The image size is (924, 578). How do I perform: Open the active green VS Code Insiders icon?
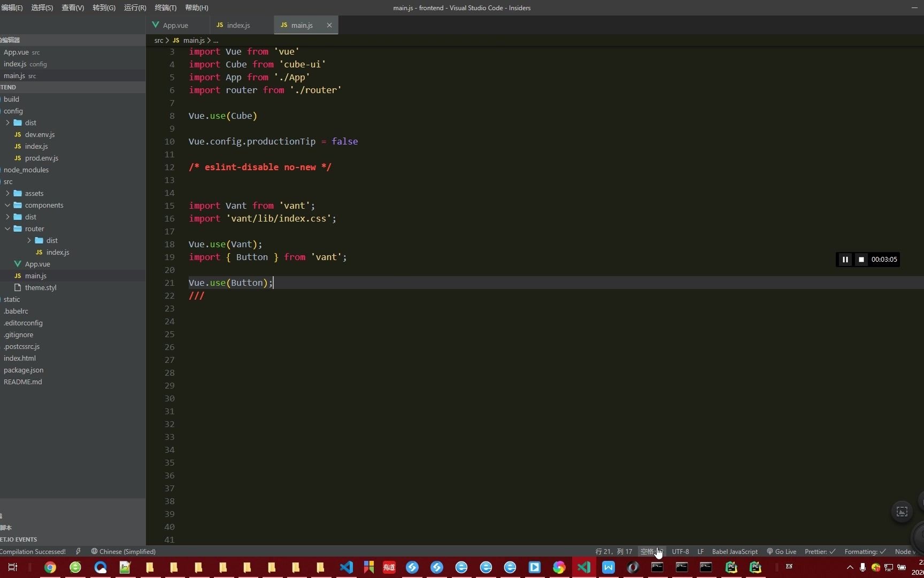point(583,567)
